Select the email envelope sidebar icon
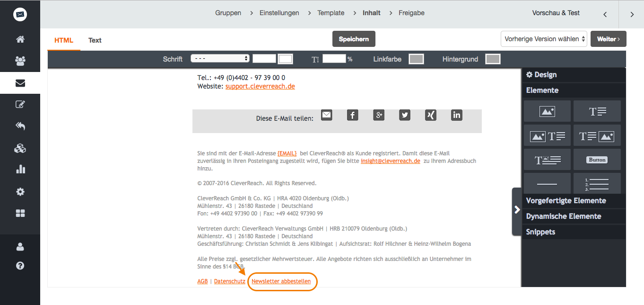 click(20, 83)
